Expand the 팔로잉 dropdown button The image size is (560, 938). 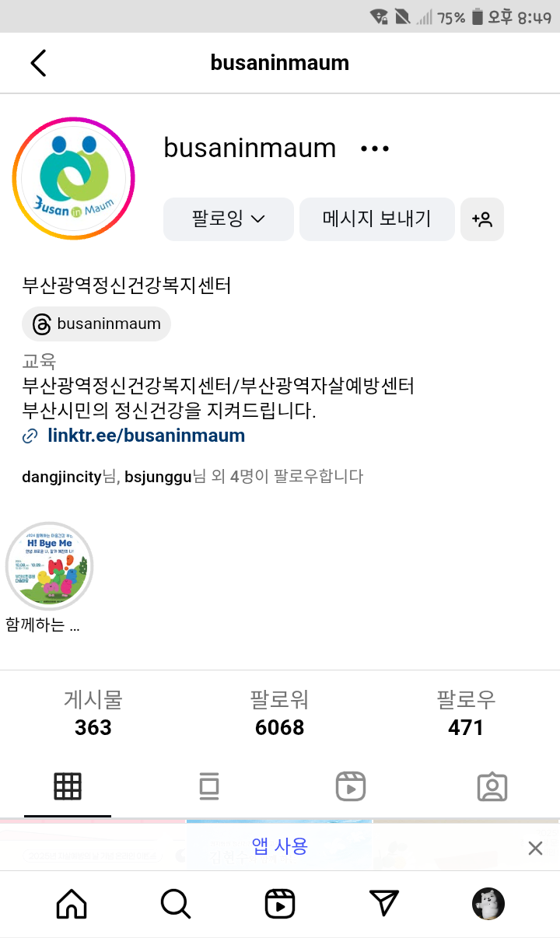click(229, 219)
